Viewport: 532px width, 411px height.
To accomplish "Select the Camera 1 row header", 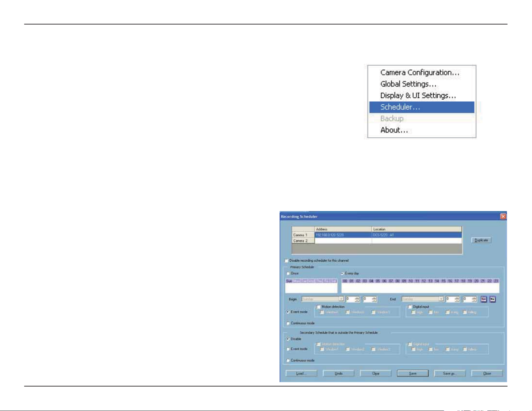I will 303,235.
